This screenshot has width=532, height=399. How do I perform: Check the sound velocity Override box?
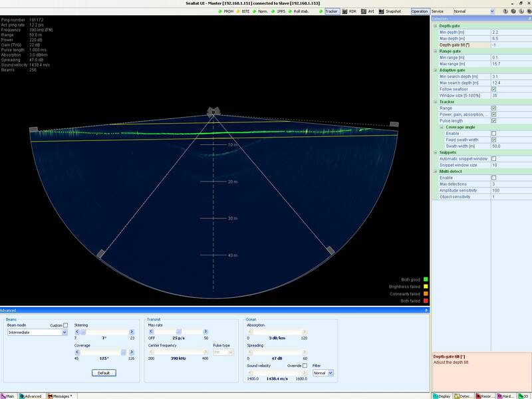tap(305, 365)
